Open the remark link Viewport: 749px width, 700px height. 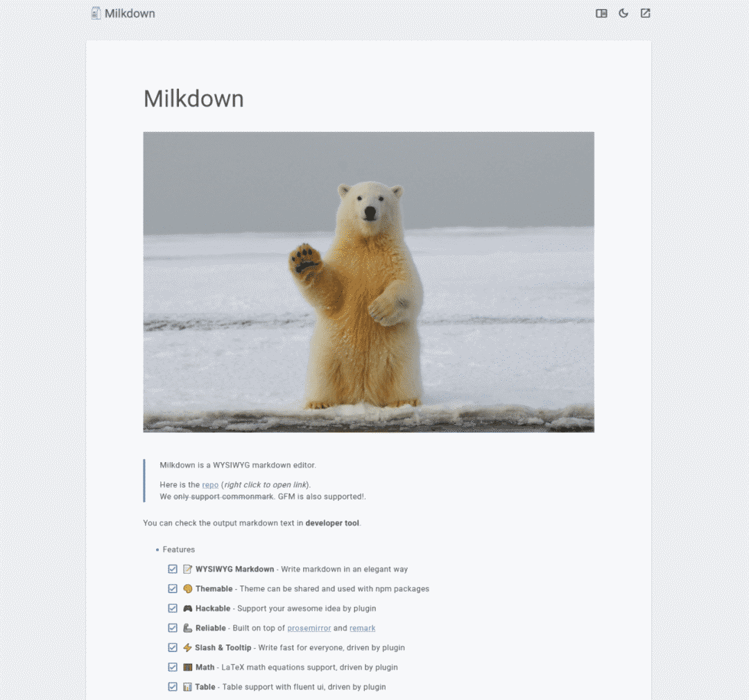pyautogui.click(x=362, y=628)
